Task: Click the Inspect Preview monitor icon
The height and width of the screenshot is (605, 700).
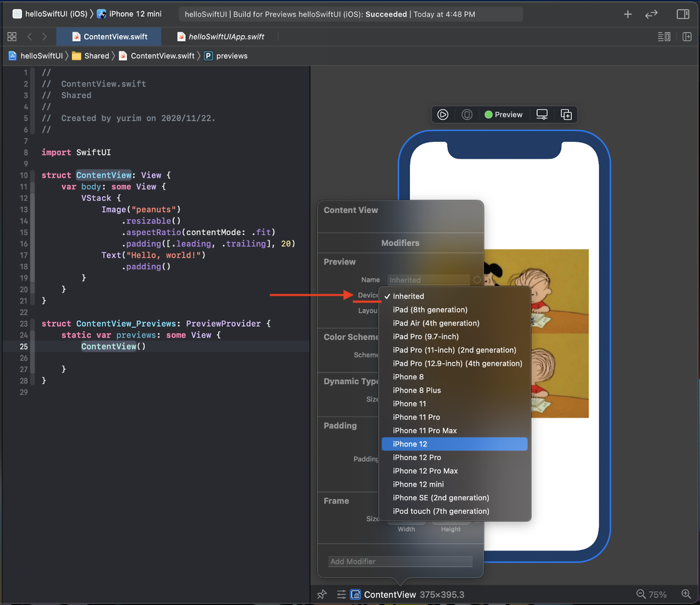Action: tap(542, 115)
